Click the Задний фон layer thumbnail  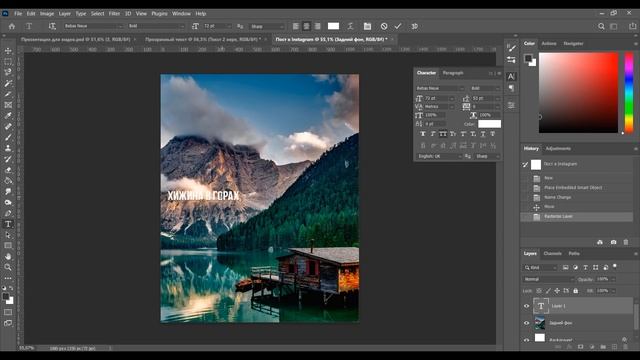click(x=540, y=323)
